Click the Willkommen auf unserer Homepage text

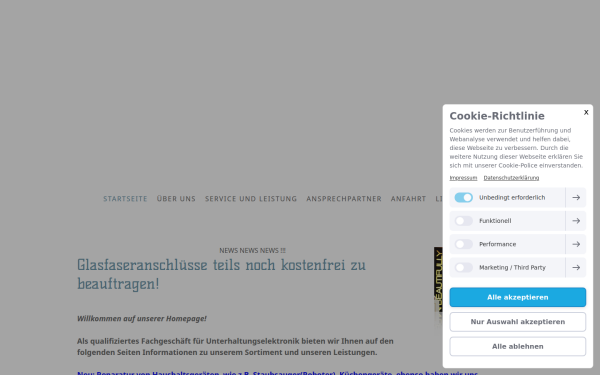tap(142, 318)
